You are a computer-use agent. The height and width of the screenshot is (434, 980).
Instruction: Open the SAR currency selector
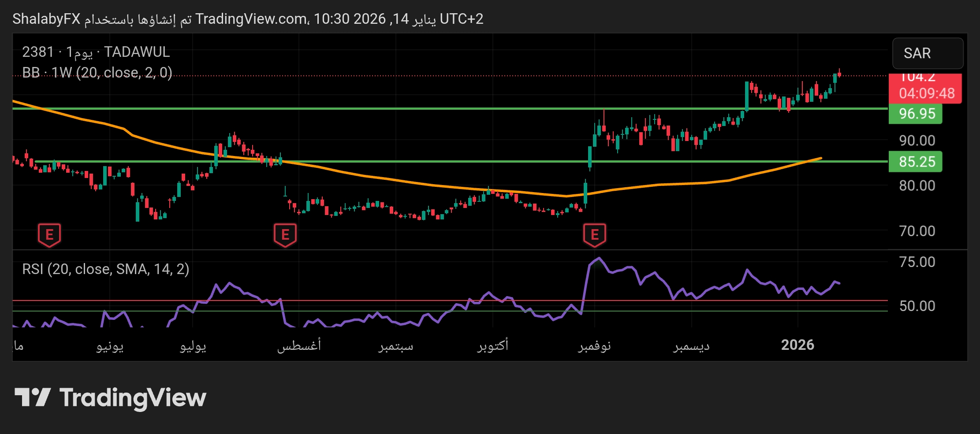(927, 53)
